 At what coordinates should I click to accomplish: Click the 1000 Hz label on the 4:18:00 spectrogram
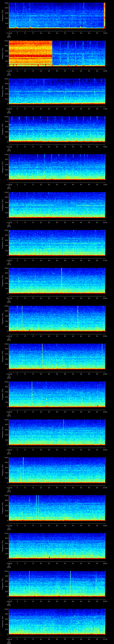click(x=6, y=155)
